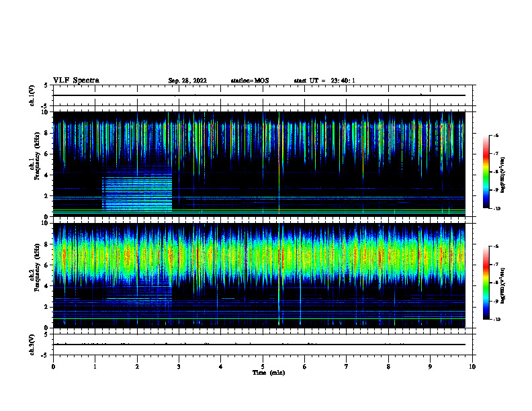Click the ch.1 "Frequency (kHz)" axis label
Image resolution: width=532 pixels, height=411 pixels.
[x=37, y=156]
